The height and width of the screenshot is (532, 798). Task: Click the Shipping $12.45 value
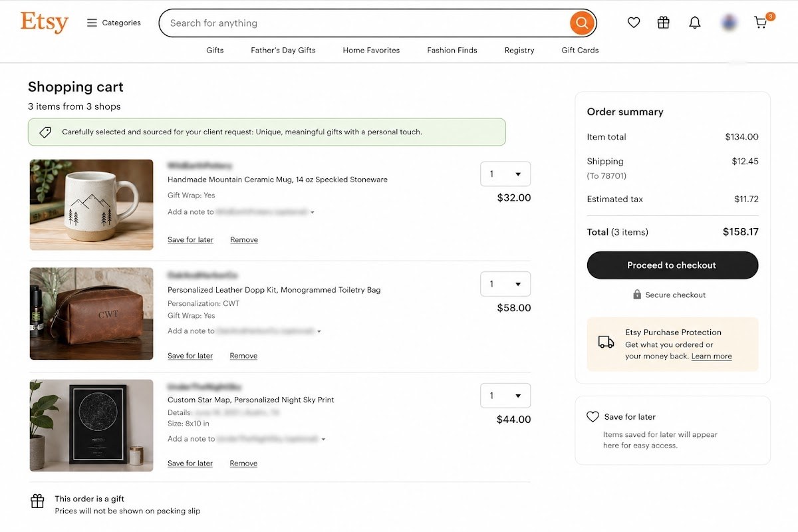(745, 162)
